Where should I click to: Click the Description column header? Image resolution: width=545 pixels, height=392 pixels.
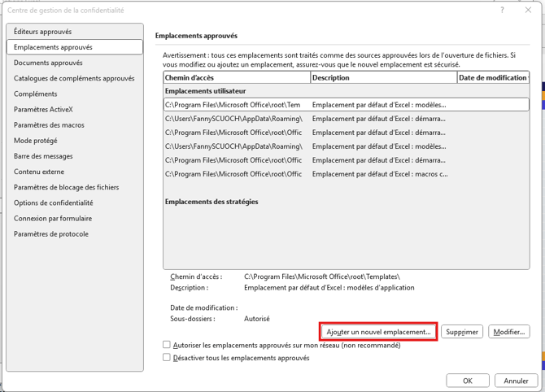382,77
